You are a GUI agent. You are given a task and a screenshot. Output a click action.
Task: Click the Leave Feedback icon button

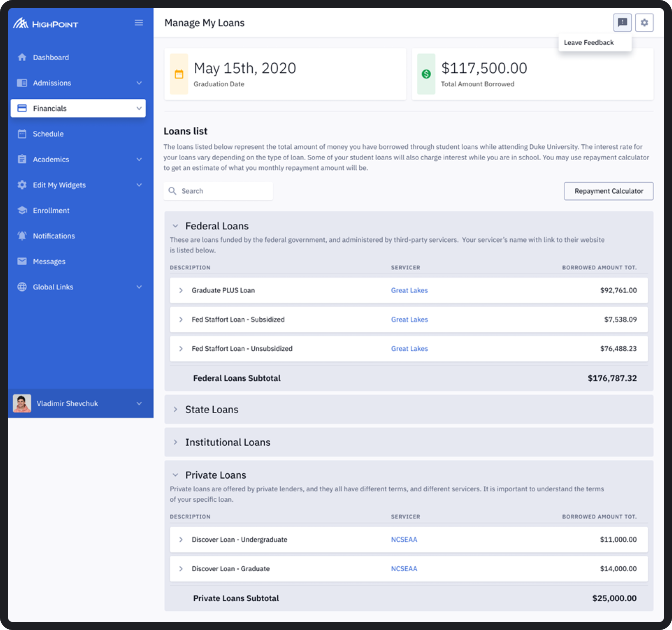point(622,23)
